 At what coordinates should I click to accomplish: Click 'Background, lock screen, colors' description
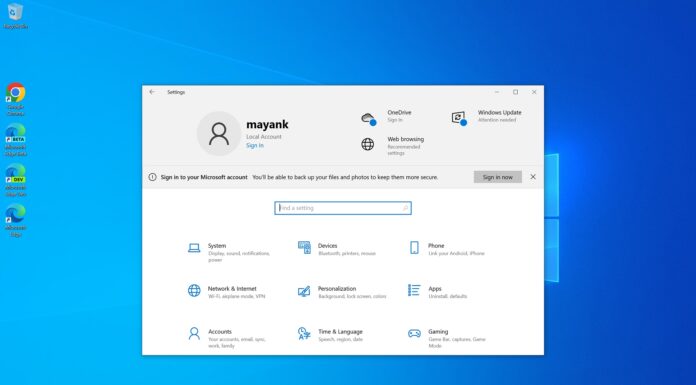tap(352, 296)
